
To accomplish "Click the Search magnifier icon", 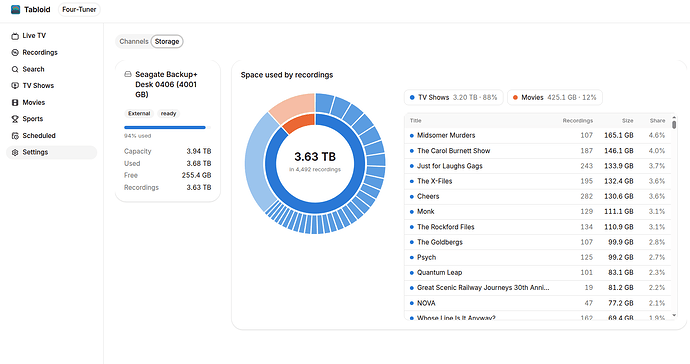I will pos(15,69).
